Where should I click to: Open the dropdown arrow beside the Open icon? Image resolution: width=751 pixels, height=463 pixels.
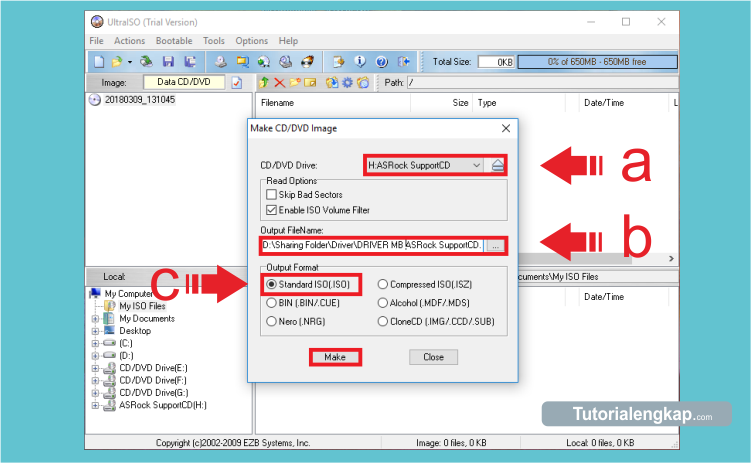[x=130, y=62]
